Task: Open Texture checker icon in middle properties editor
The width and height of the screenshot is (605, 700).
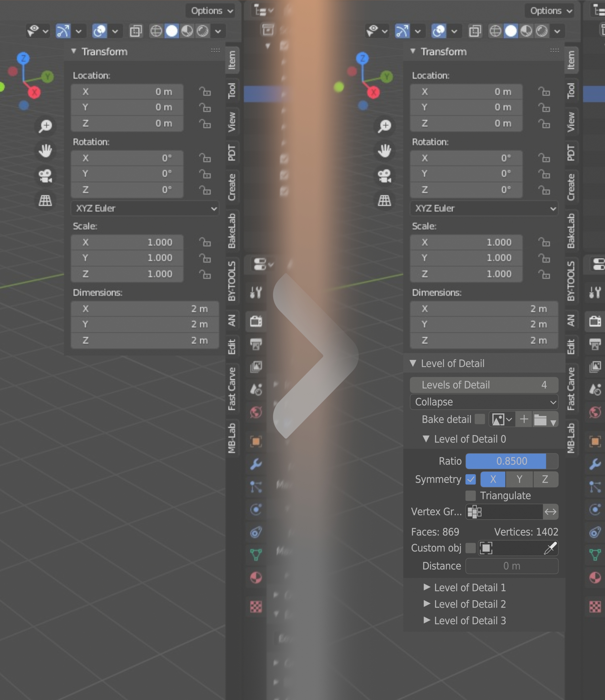Action: (x=256, y=607)
